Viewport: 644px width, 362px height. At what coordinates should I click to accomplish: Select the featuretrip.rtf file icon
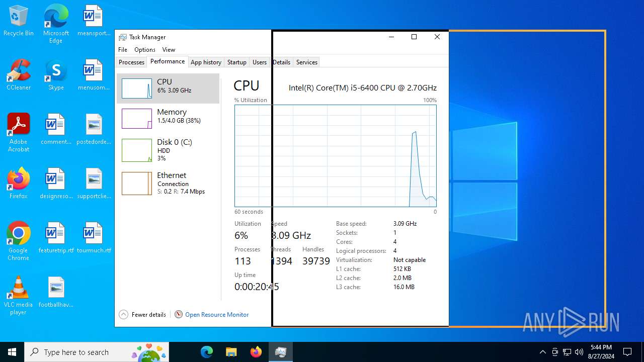(56, 238)
